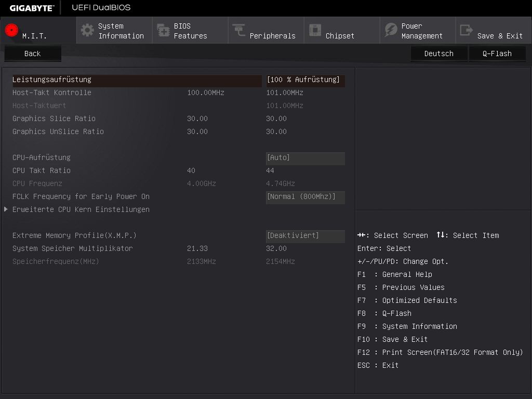Click the Chipset icon

(x=315, y=30)
